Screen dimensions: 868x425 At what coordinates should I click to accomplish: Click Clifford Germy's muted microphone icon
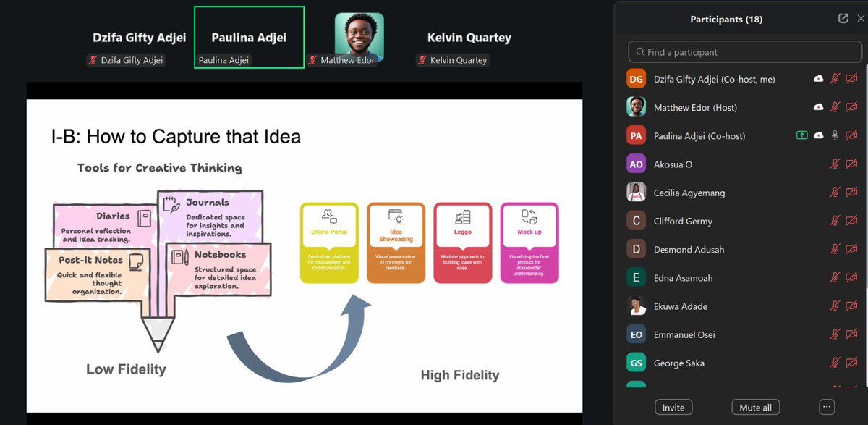point(835,221)
